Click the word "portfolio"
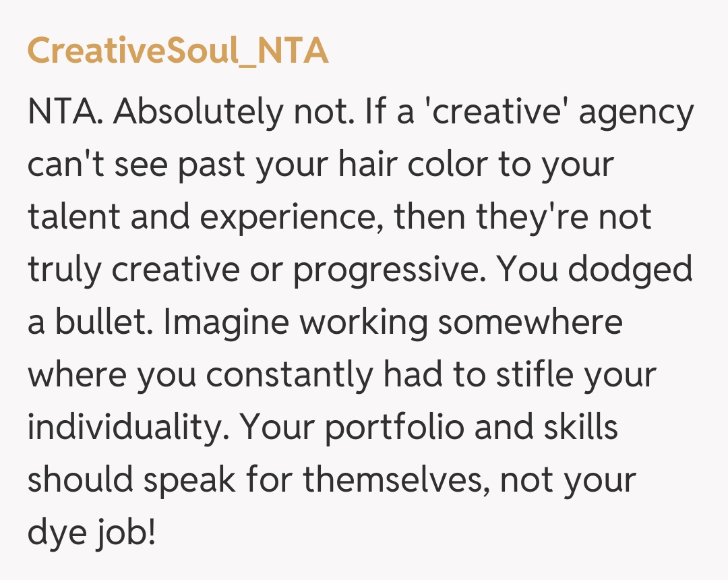 [x=389, y=429]
